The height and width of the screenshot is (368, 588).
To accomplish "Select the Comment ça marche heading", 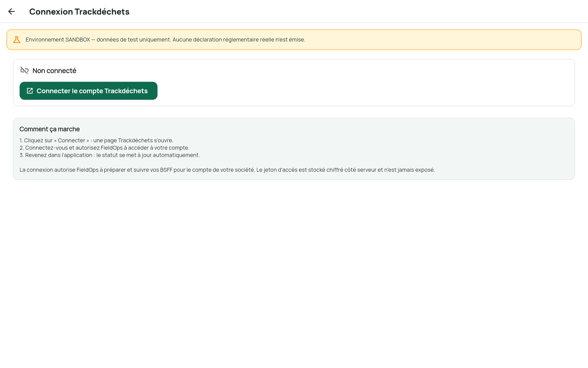I will [x=49, y=129].
